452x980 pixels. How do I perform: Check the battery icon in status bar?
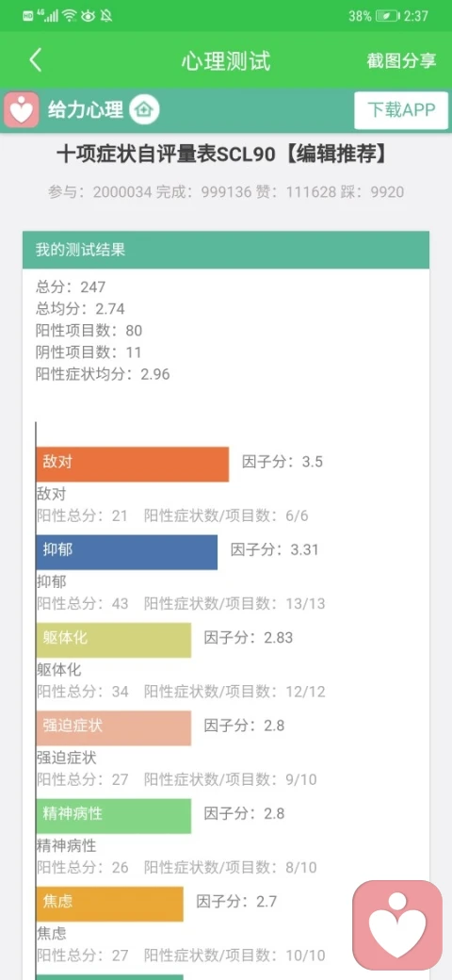pos(387,16)
